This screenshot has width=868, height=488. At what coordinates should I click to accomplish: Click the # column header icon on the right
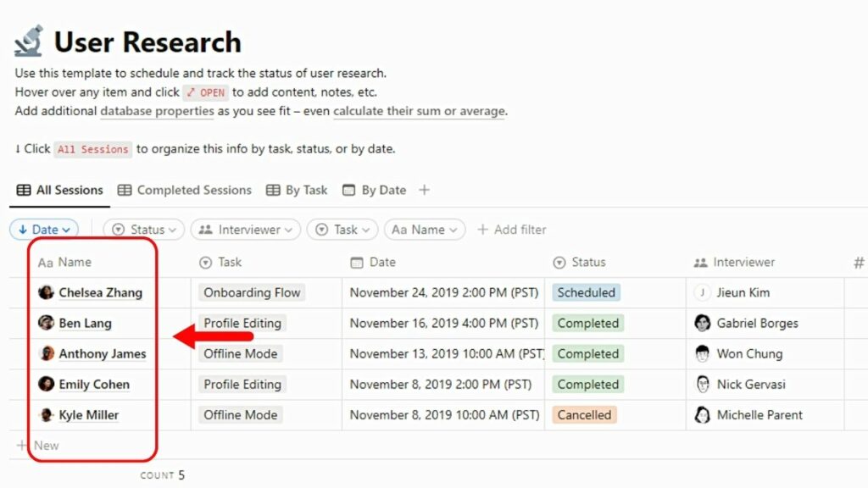pos(857,263)
